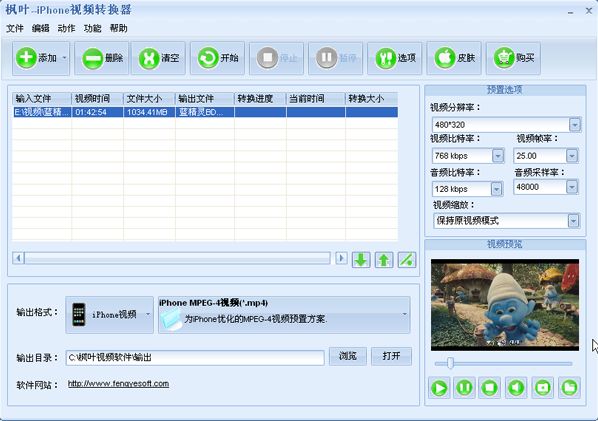Click the 输出文件 column header
Viewport: 598px width, 421px height.
pyautogui.click(x=205, y=99)
